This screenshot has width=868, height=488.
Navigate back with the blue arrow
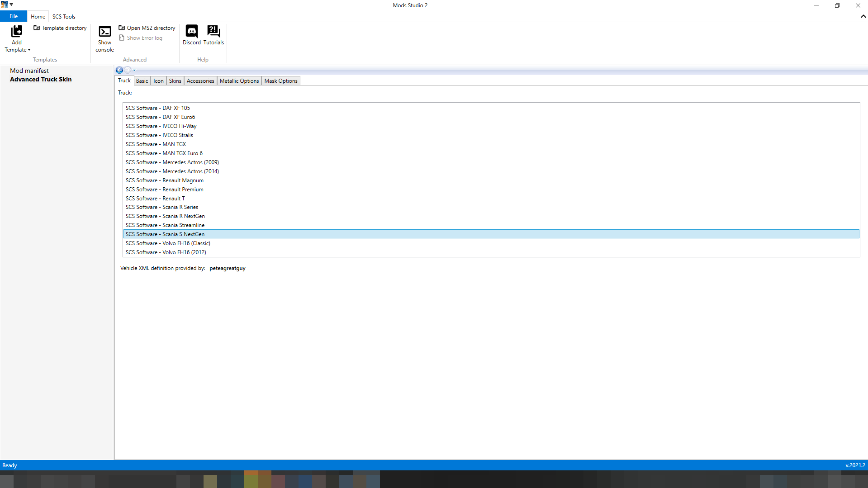coord(119,70)
